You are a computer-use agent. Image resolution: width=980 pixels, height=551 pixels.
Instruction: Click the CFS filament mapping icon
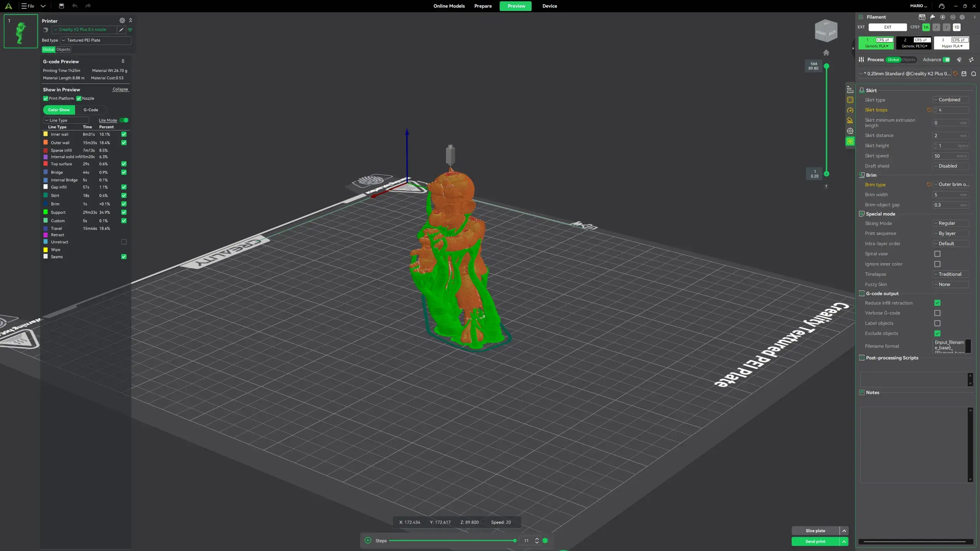tap(922, 17)
